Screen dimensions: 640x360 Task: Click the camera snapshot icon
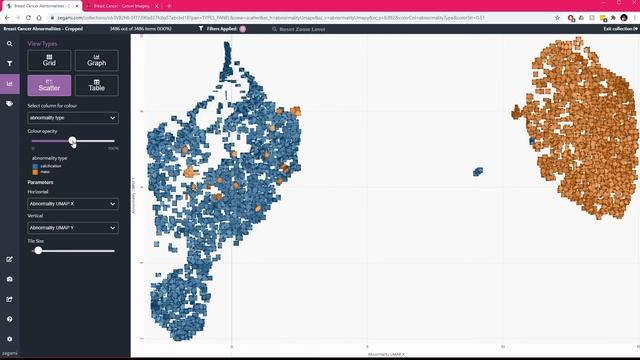[x=9, y=279]
